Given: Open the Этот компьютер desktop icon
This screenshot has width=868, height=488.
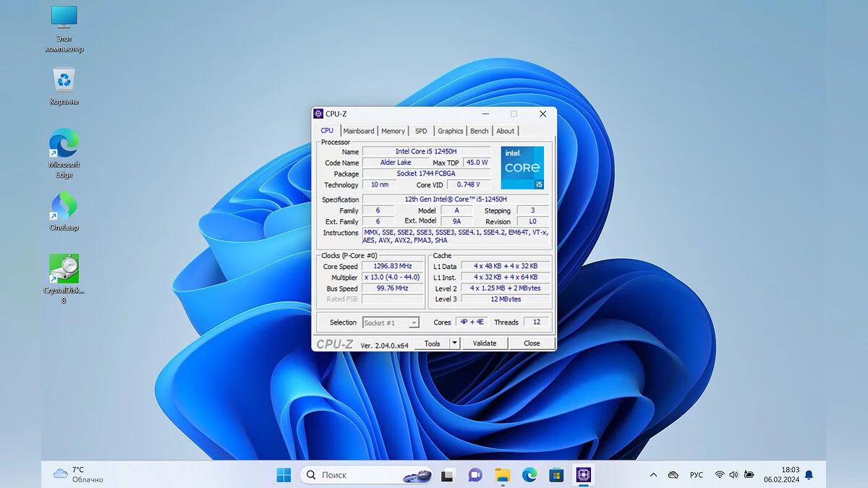Looking at the screenshot, I should 64,18.
